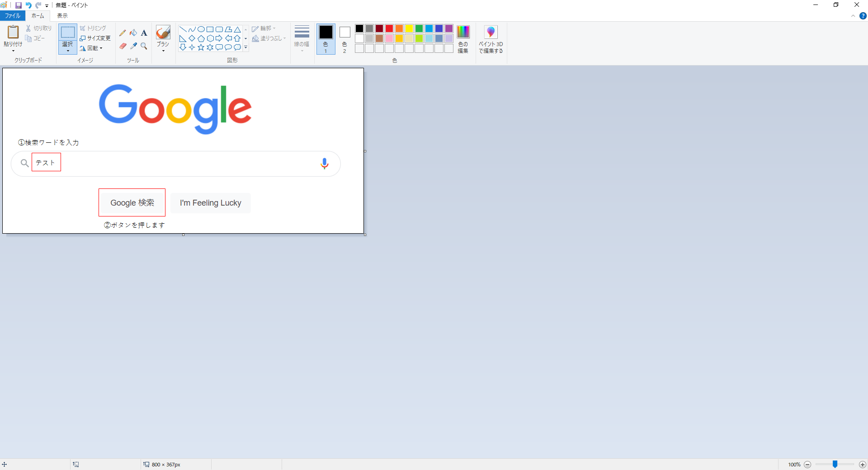Screen dimensions: 868x470
Task: Pick the Diamond shape
Action: click(192, 38)
